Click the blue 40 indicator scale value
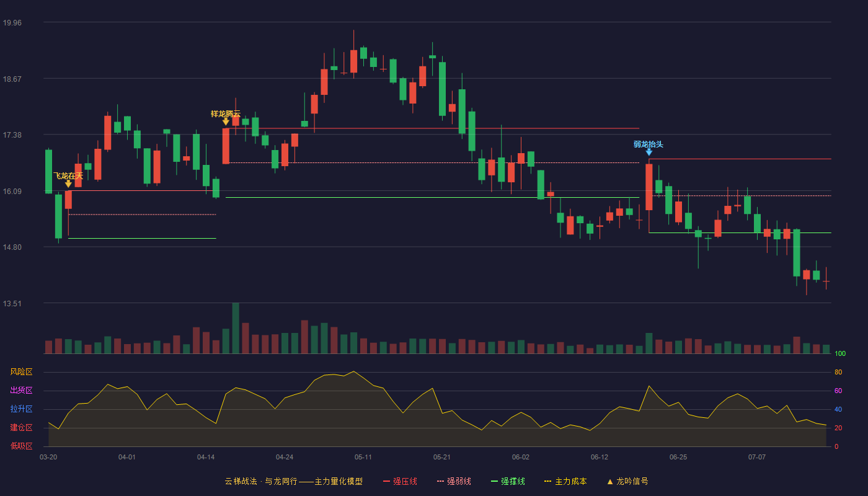 (x=838, y=409)
